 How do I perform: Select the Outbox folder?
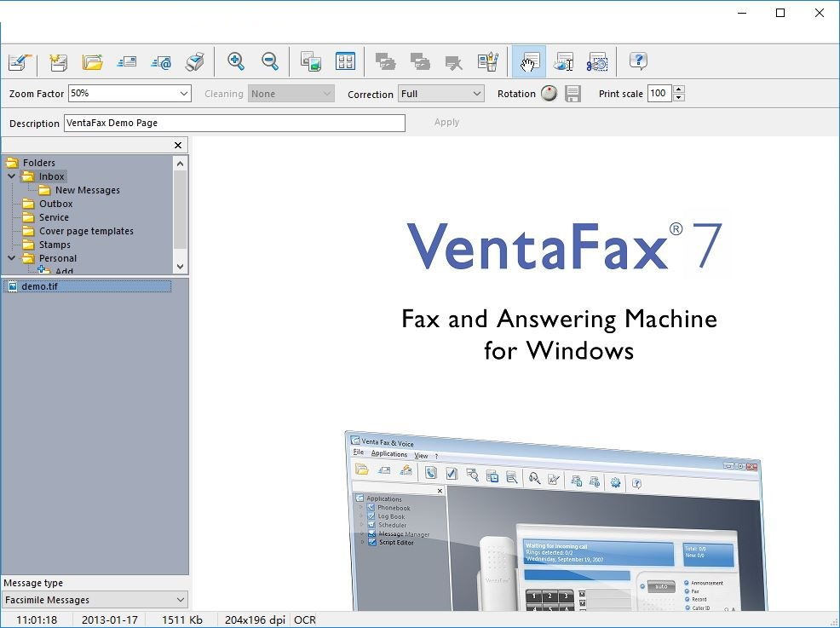pos(55,204)
